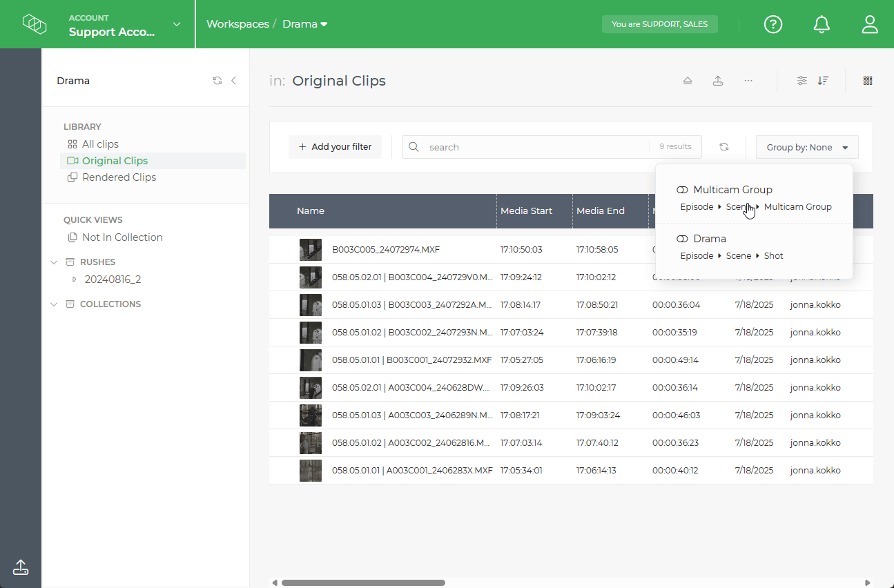Click the upload icon next to the eject icon

coord(718,80)
